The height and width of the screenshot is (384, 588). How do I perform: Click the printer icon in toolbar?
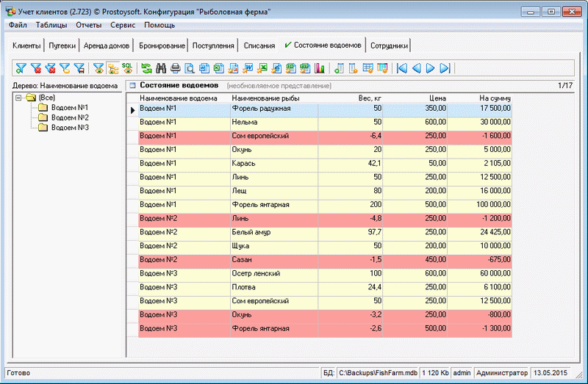pyautogui.click(x=175, y=68)
